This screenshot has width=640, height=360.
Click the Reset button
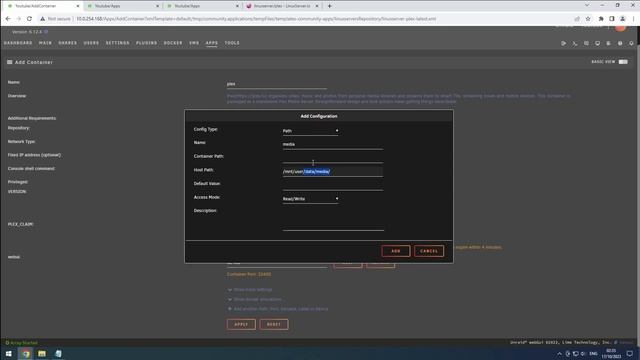(x=274, y=324)
